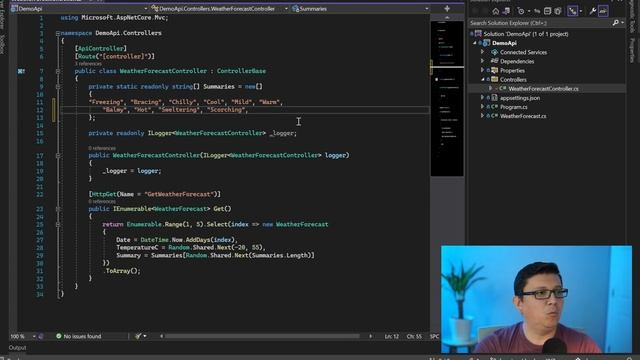Screen dimensions: 640x360
Task: Expand the Dependencies node
Action: coord(482,61)
